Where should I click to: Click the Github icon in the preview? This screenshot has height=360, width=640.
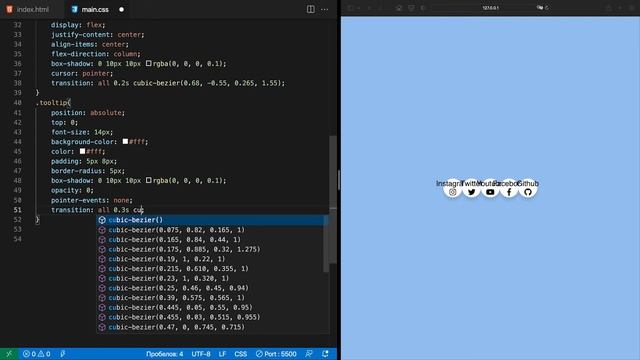pos(528,192)
